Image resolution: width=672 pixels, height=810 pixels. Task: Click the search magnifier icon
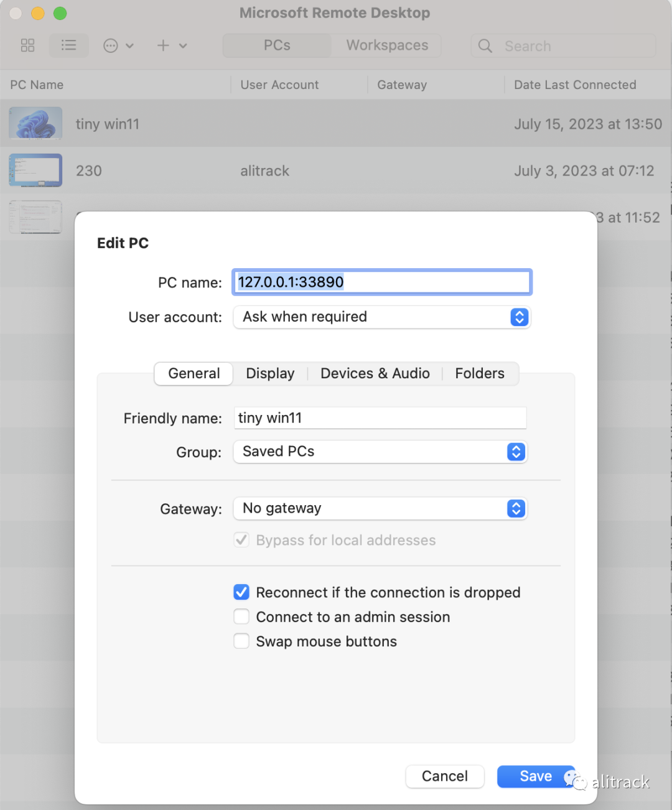485,46
